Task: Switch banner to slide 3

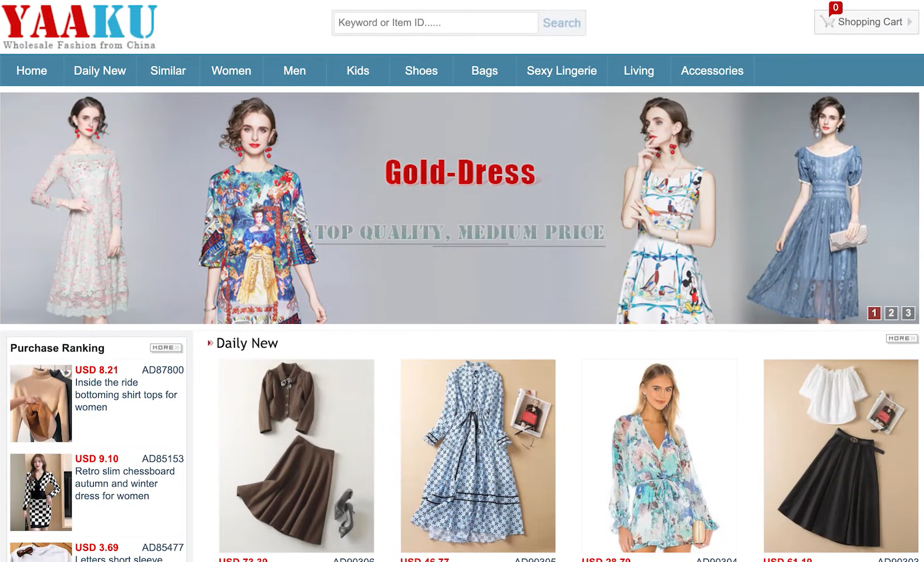Action: pos(908,313)
